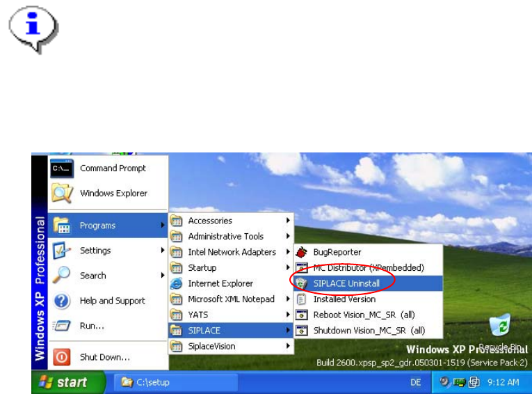Expand the Programs submenu arrow
Viewport: 532px width, 394px height.
click(x=163, y=225)
